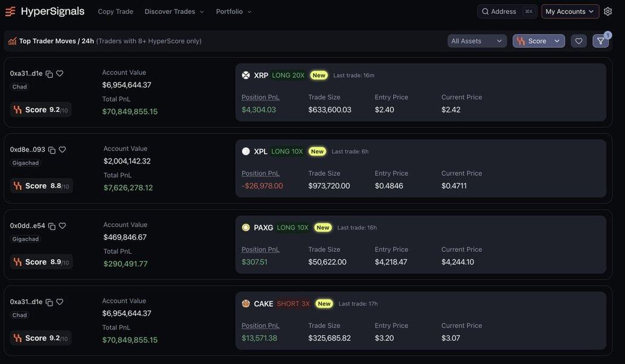Copy address 0xd8e..093 using copy icon

(x=52, y=150)
